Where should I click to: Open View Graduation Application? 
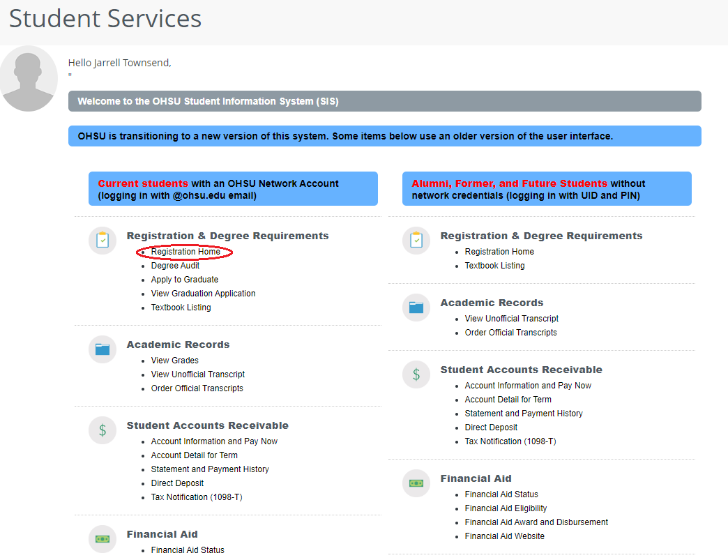[203, 294]
